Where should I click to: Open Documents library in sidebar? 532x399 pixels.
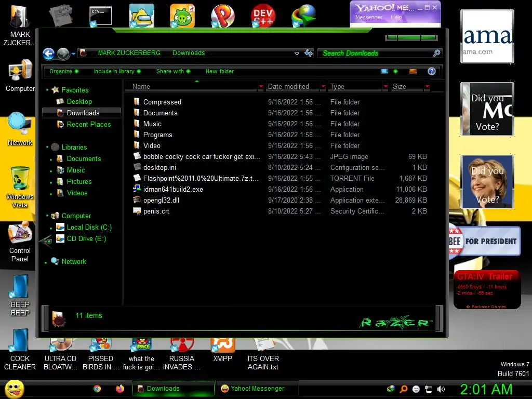[x=84, y=159]
